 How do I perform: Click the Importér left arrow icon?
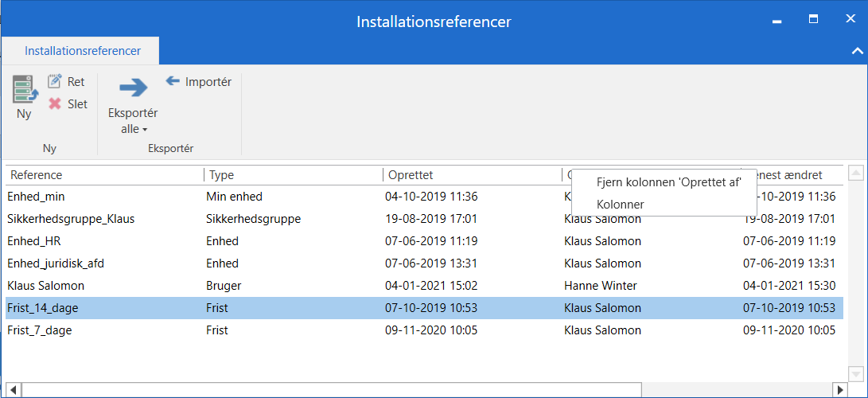(173, 81)
